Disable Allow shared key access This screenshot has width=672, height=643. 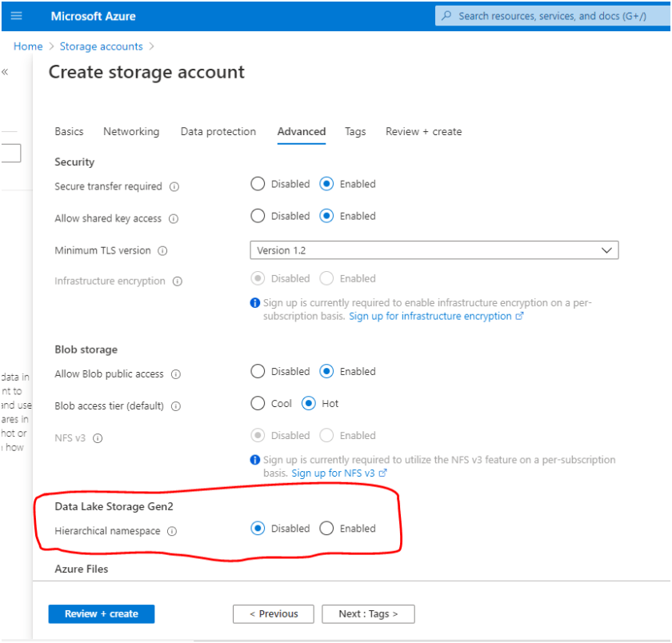[258, 216]
